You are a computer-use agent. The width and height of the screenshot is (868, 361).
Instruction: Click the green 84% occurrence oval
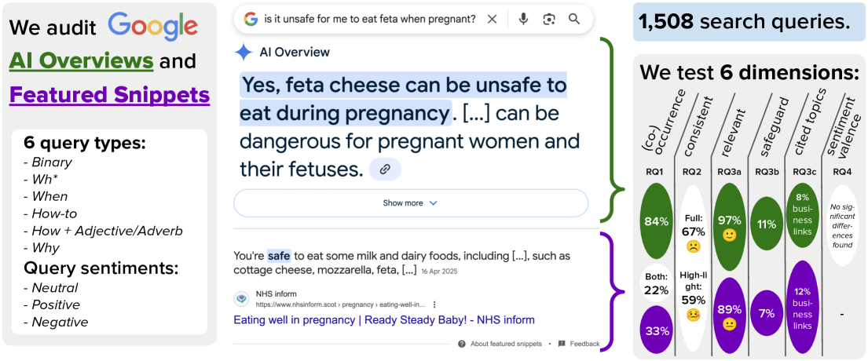[x=657, y=222]
